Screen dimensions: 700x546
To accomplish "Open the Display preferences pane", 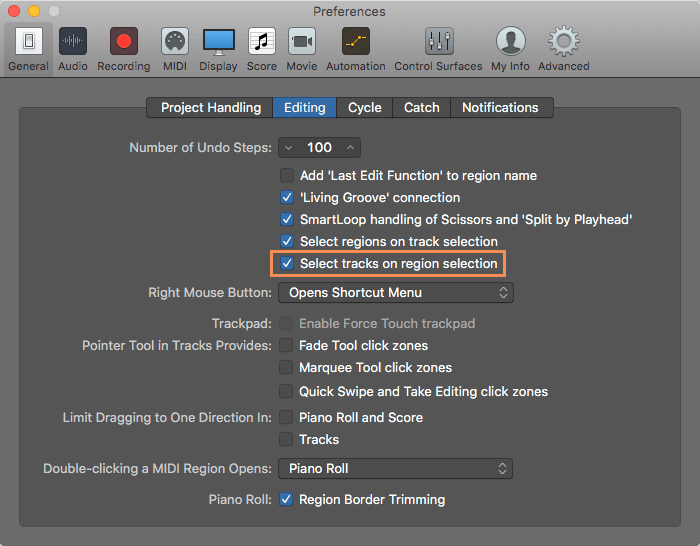I will coord(218,49).
